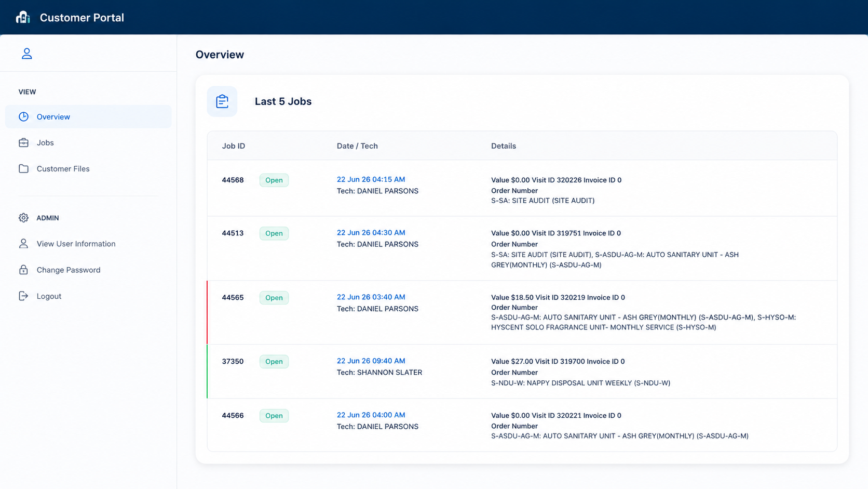Image resolution: width=868 pixels, height=489 pixels.
Task: Click the Visit ID 319751 details line
Action: [556, 233]
